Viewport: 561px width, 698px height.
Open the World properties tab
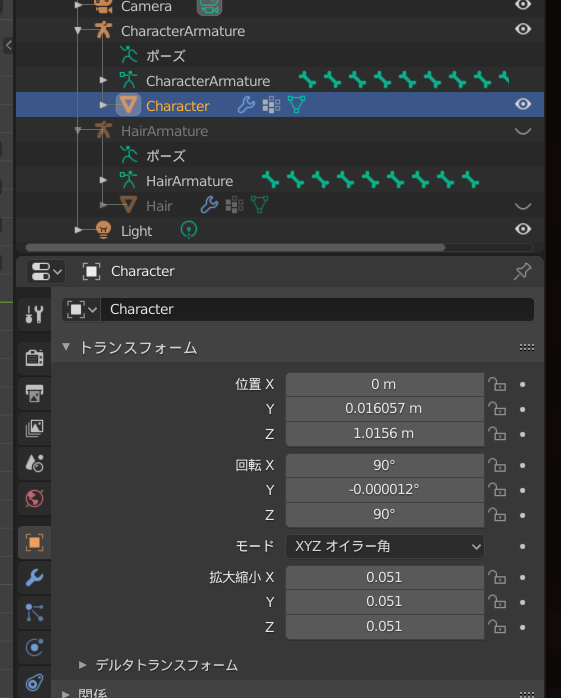pos(34,499)
